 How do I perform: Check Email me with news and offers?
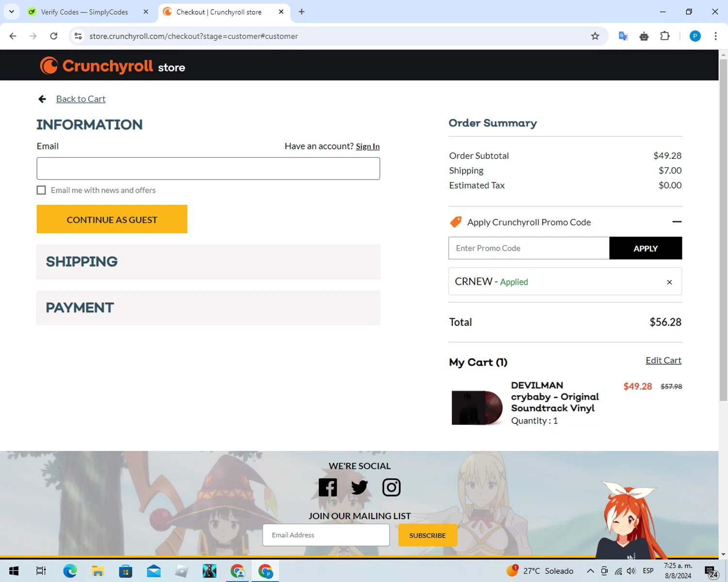41,190
